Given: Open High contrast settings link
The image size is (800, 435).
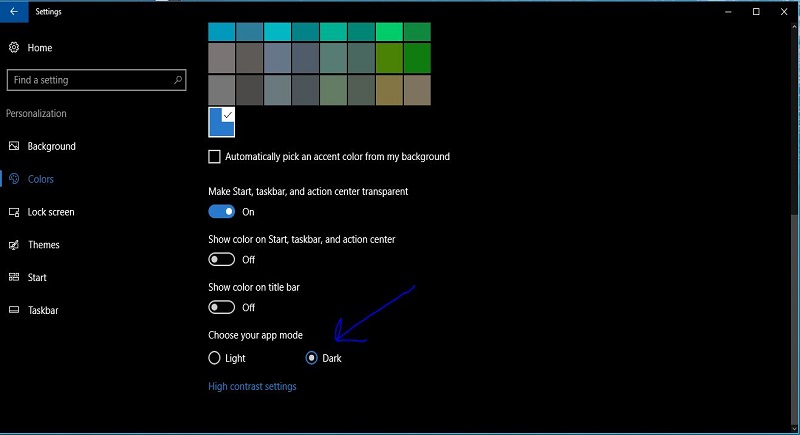Looking at the screenshot, I should 252,387.
